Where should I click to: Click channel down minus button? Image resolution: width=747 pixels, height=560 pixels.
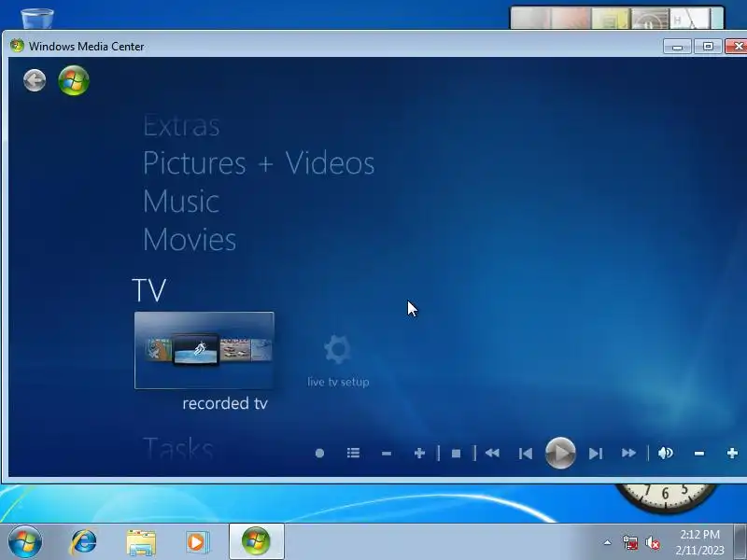(x=387, y=454)
